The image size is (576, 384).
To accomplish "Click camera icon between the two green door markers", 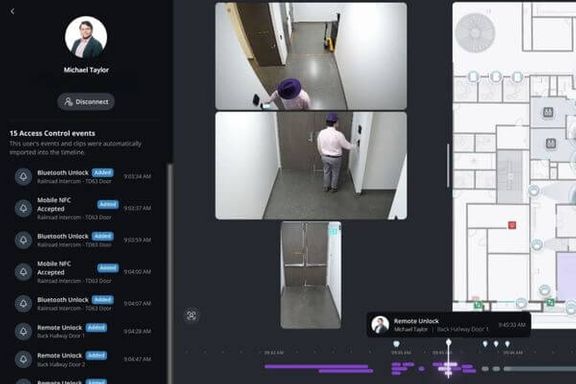I will (521, 303).
